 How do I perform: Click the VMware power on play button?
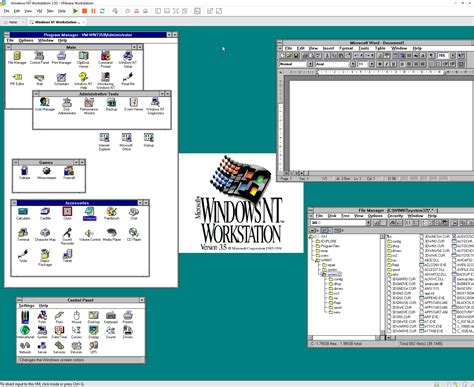pyautogui.click(x=75, y=11)
